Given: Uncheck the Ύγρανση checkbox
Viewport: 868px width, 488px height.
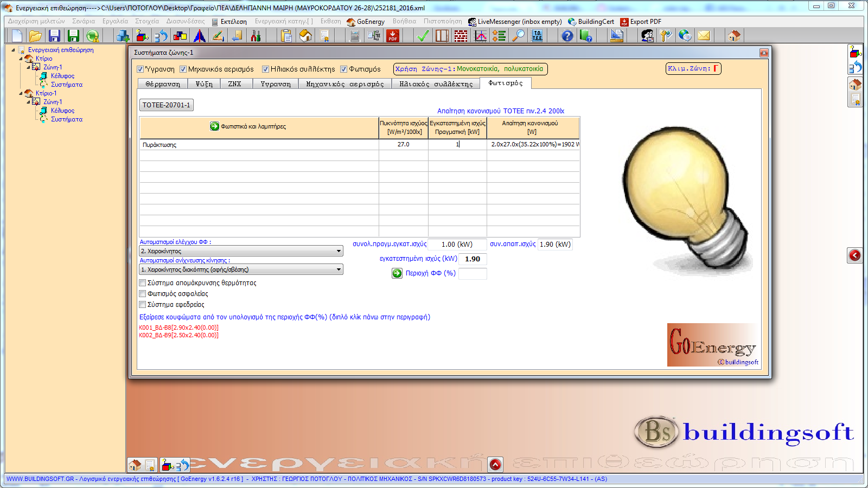Looking at the screenshot, I should (x=141, y=69).
